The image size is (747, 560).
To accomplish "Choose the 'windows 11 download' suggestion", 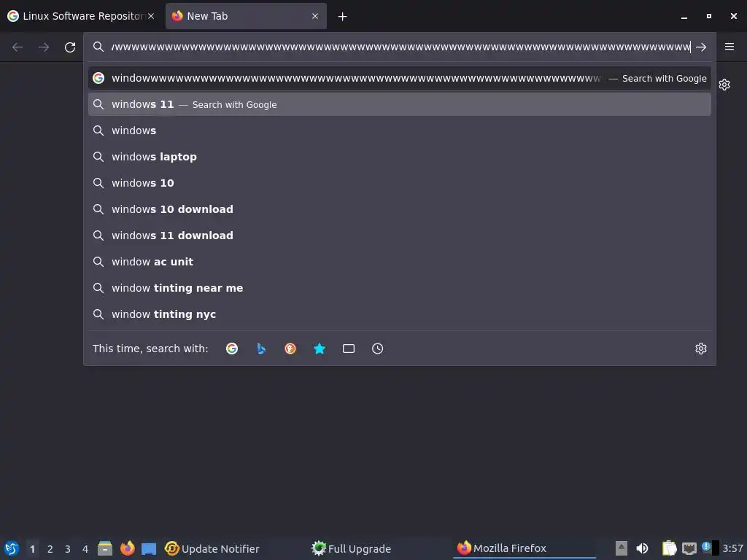I will (x=400, y=236).
